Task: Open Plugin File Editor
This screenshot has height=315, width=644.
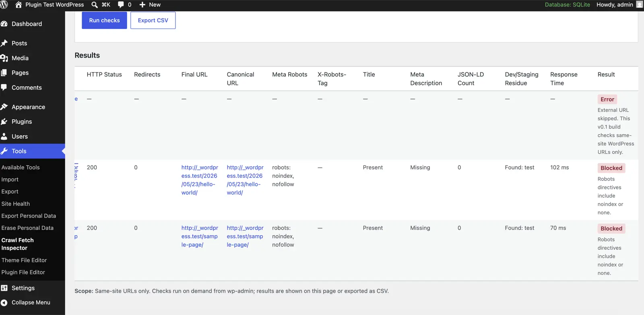Action: coord(23,272)
